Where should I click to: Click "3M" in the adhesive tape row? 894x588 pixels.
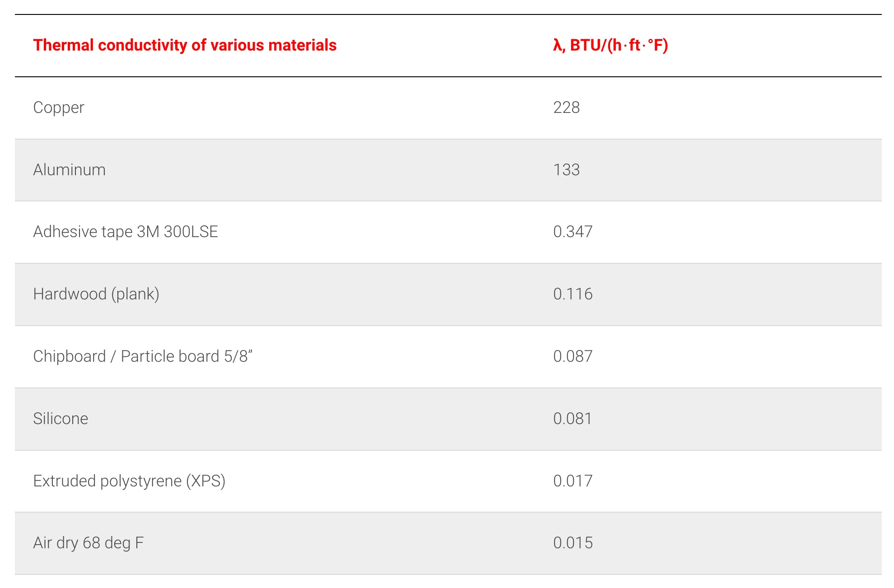148,232
